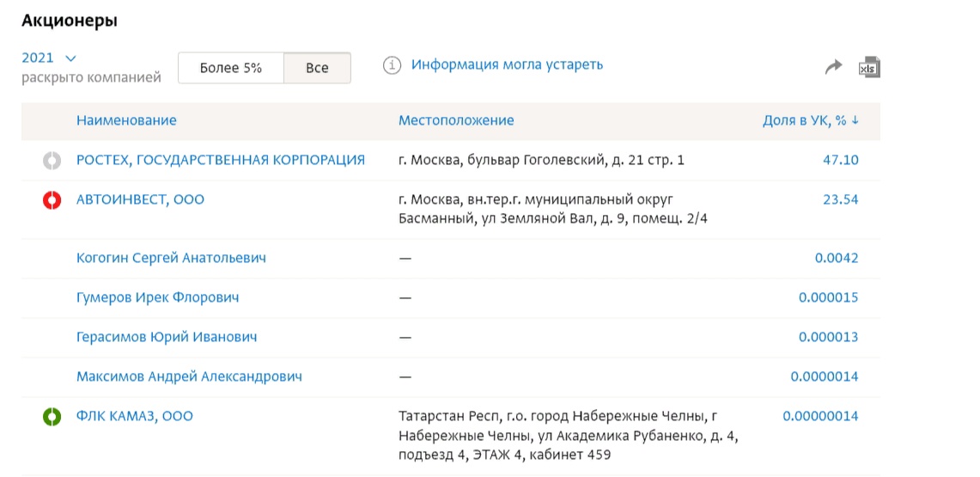
Task: Click Информация могла устареть notice
Action: (x=507, y=64)
